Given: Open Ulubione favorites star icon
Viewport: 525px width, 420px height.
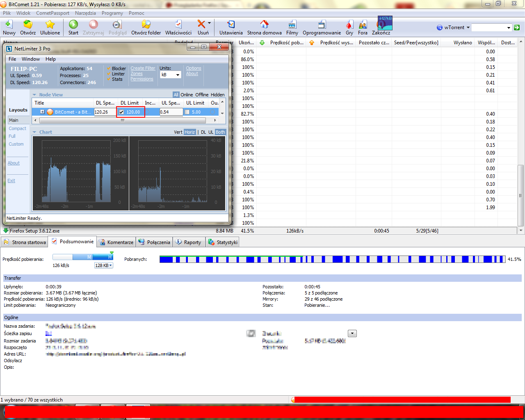Looking at the screenshot, I should pos(50,24).
